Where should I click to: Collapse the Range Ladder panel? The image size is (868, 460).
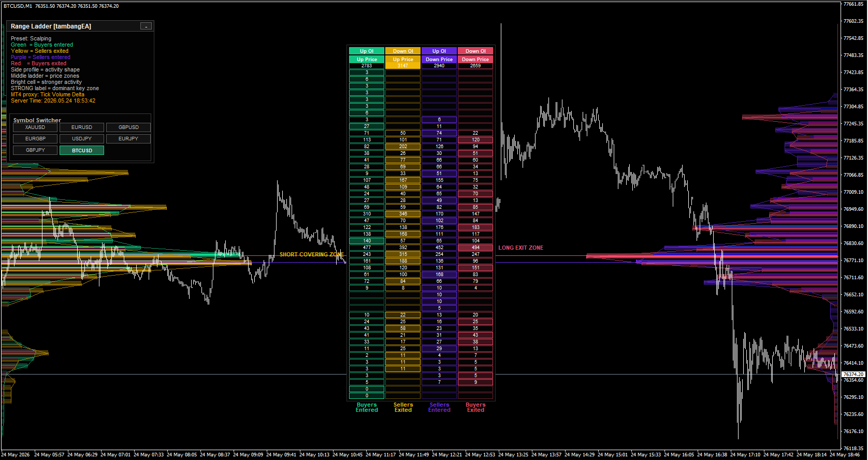coord(146,26)
